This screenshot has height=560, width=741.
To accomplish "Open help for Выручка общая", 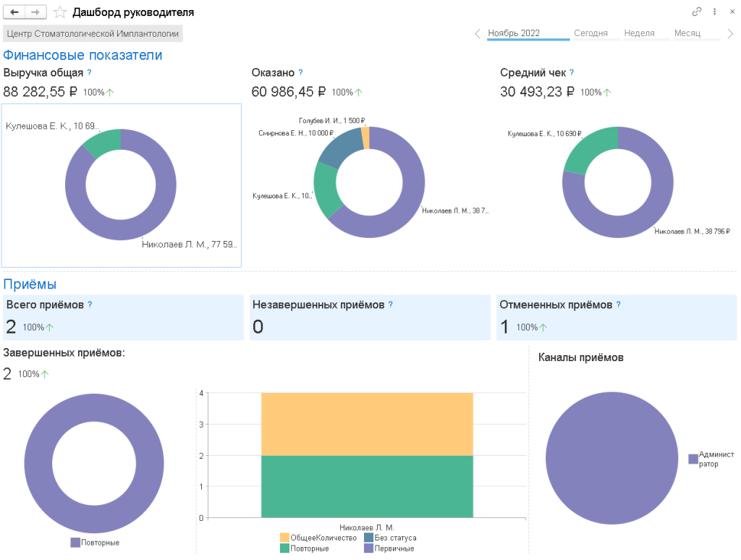I will click(90, 72).
